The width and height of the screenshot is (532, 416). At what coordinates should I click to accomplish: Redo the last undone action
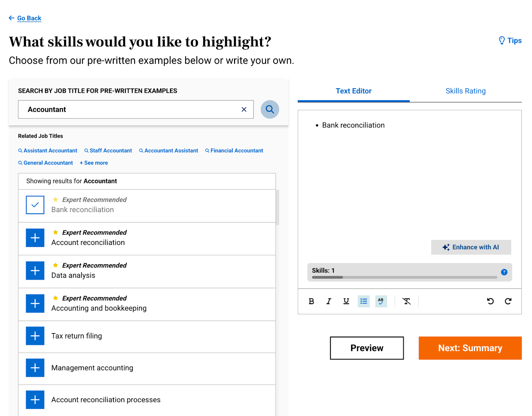click(x=508, y=301)
